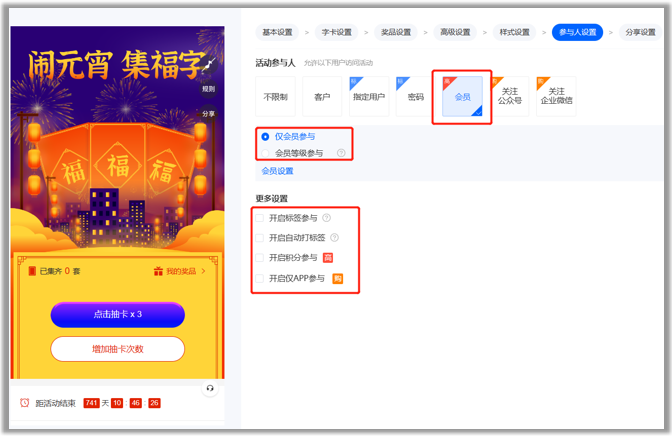
Task: Select the 参与人设置 step tab
Action: pos(577,32)
